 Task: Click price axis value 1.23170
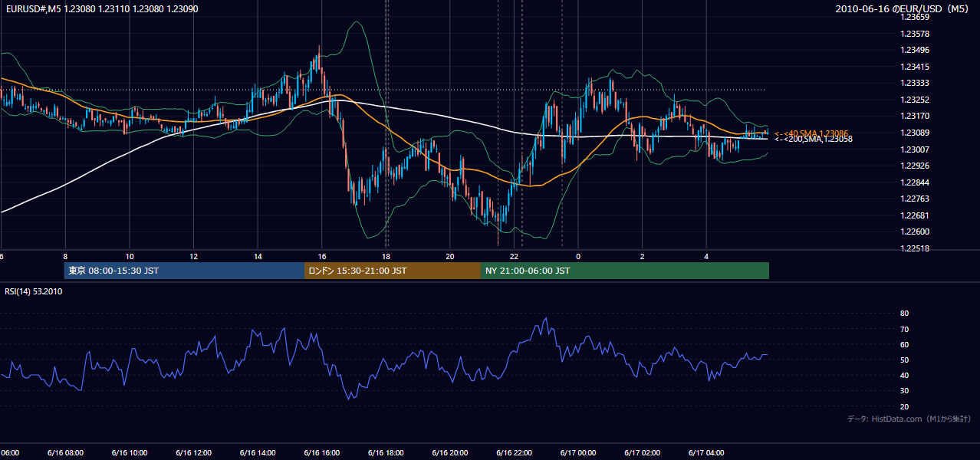tap(914, 116)
